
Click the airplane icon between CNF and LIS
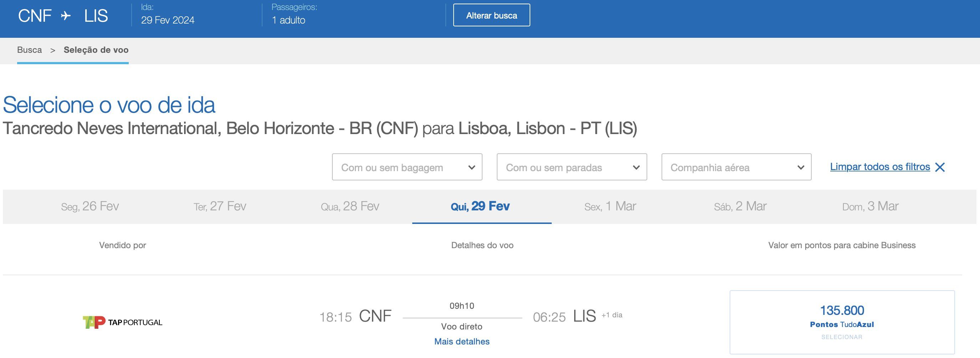(x=66, y=16)
